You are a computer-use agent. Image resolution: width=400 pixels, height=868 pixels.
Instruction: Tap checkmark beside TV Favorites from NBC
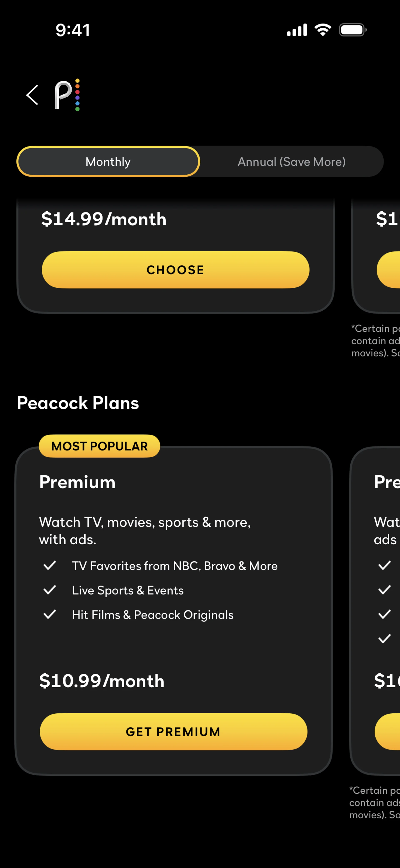[50, 565]
